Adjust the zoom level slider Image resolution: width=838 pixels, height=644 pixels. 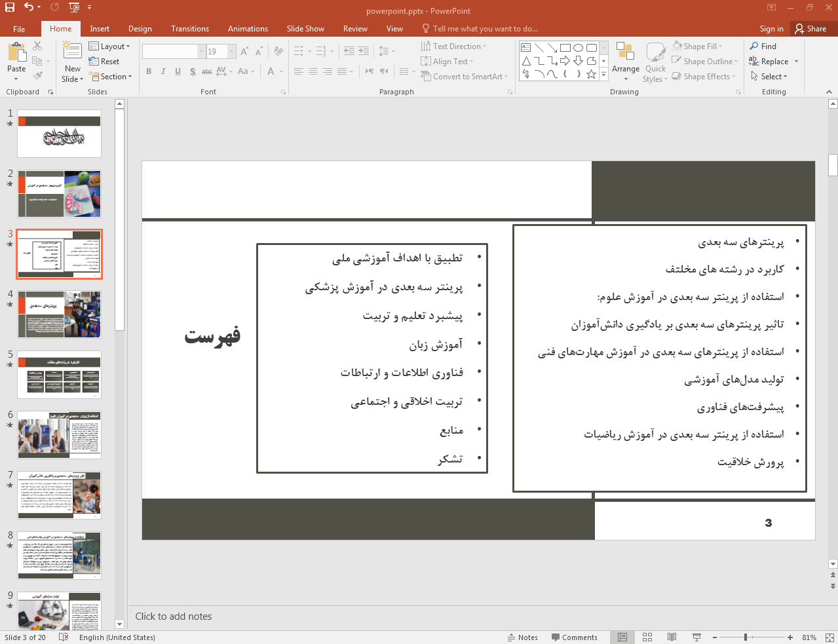[746, 637]
